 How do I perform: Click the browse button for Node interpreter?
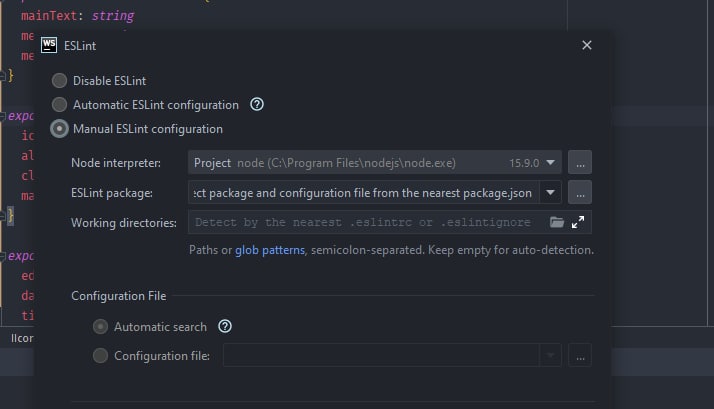click(x=580, y=162)
